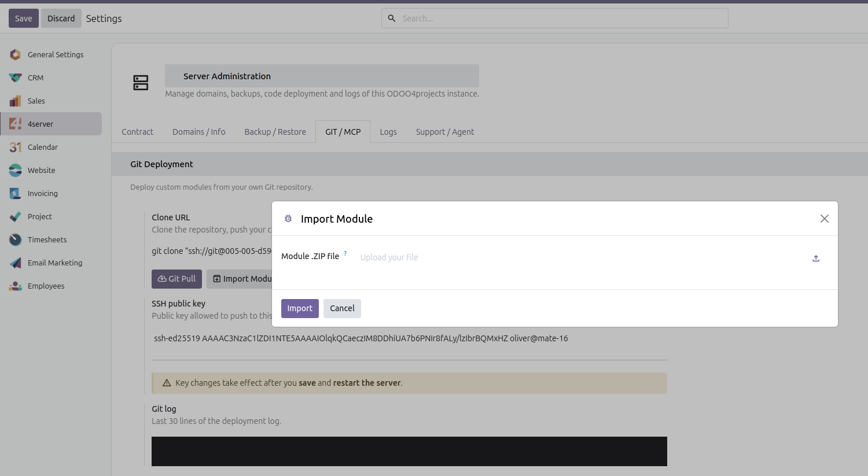Save the settings
Image resolution: width=868 pixels, height=476 pixels.
coord(24,19)
